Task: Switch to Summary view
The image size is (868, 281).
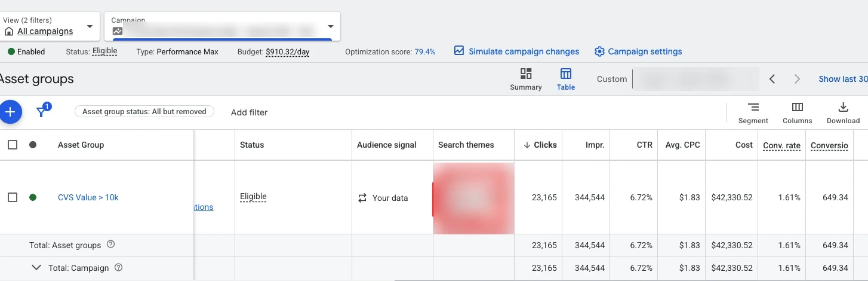Action: 525,79
